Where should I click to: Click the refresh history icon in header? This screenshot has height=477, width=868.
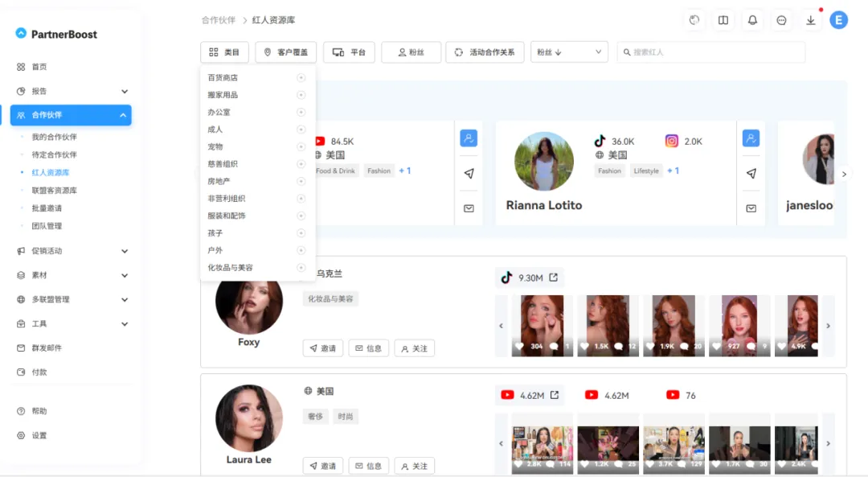click(694, 20)
